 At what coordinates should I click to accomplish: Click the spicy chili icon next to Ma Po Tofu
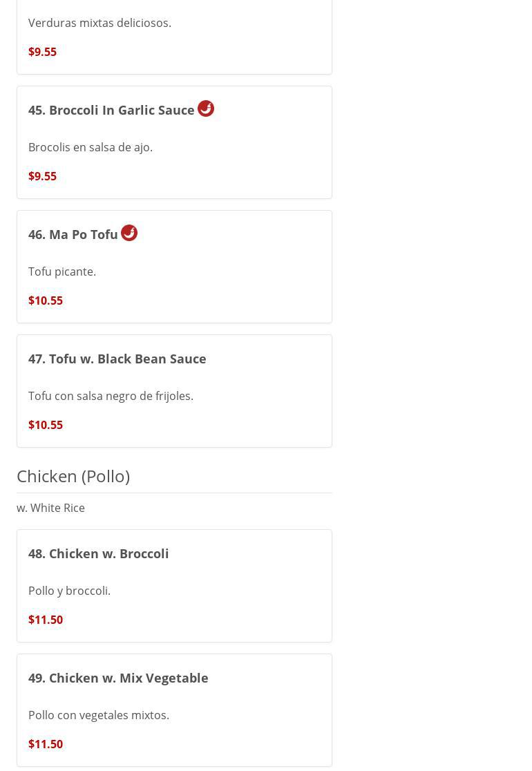click(129, 233)
